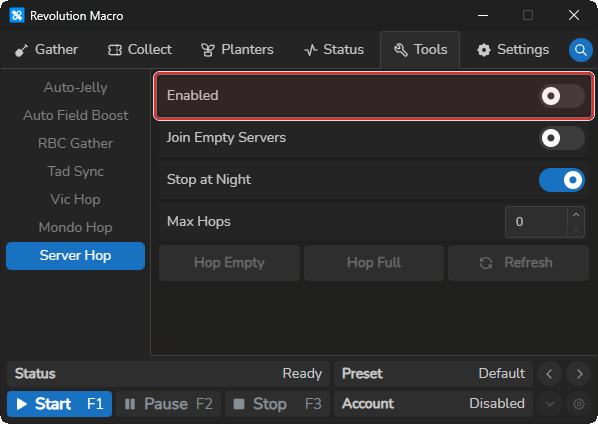Switch to the Status tab

click(334, 50)
